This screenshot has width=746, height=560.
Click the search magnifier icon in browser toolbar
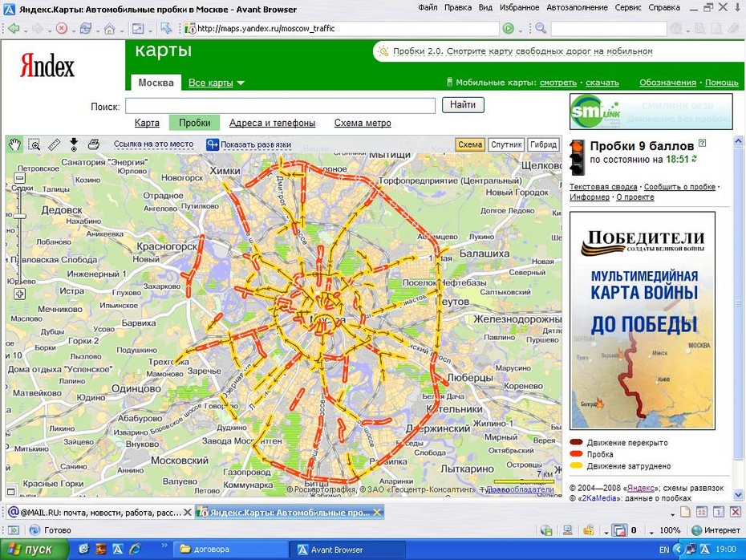(541, 28)
